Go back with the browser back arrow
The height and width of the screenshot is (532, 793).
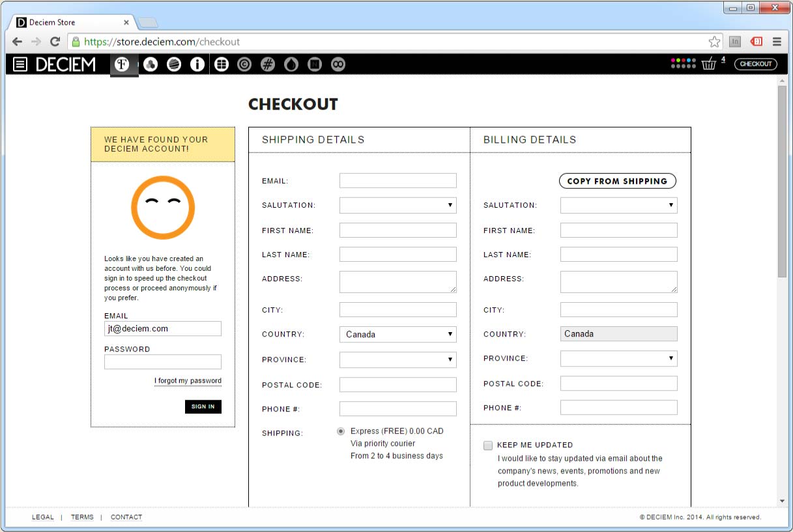[x=18, y=42]
